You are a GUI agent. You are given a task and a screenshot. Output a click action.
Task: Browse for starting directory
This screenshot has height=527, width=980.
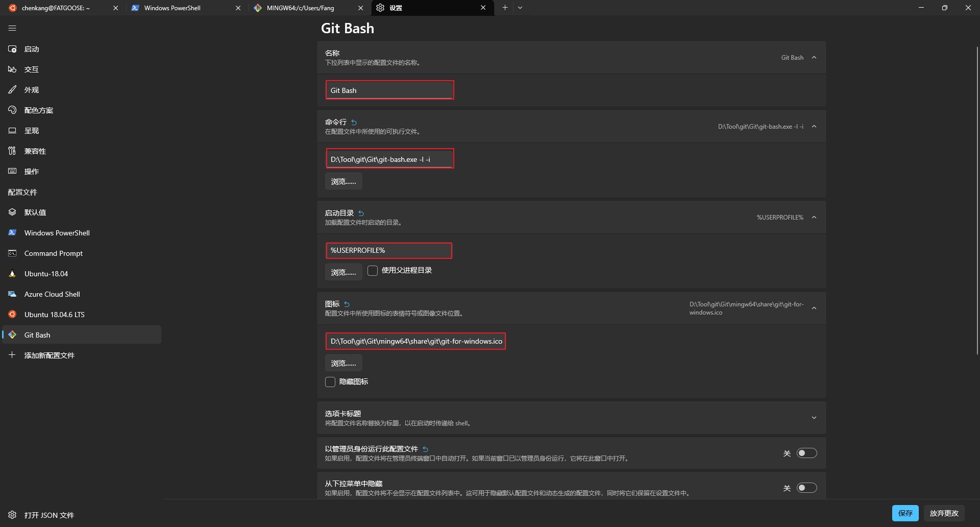(x=344, y=272)
